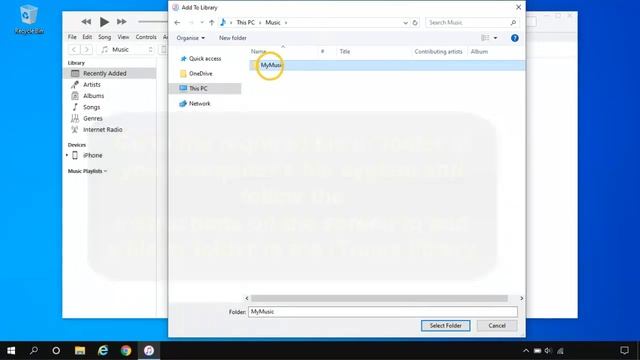Open Cortana from the taskbar
The width and height of the screenshot is (640, 360).
click(x=56, y=351)
